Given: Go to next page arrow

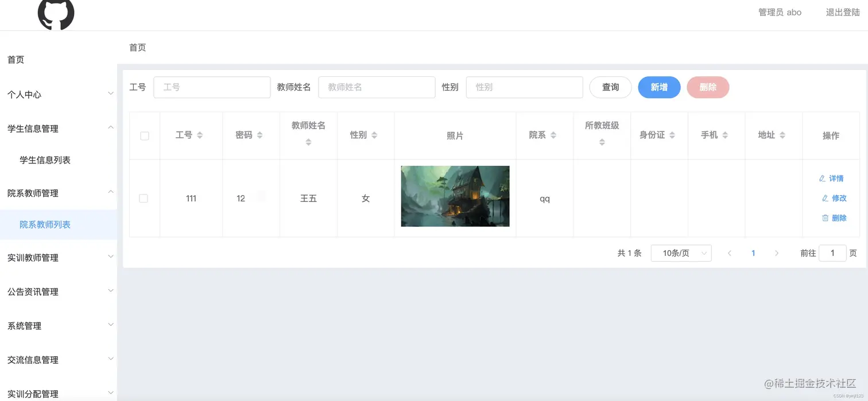Looking at the screenshot, I should 777,253.
